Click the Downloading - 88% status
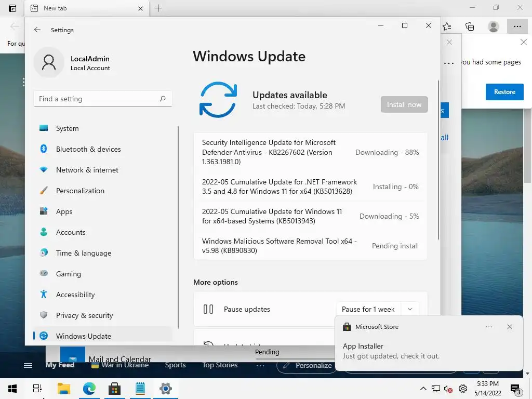This screenshot has width=532, height=399. [x=387, y=152]
